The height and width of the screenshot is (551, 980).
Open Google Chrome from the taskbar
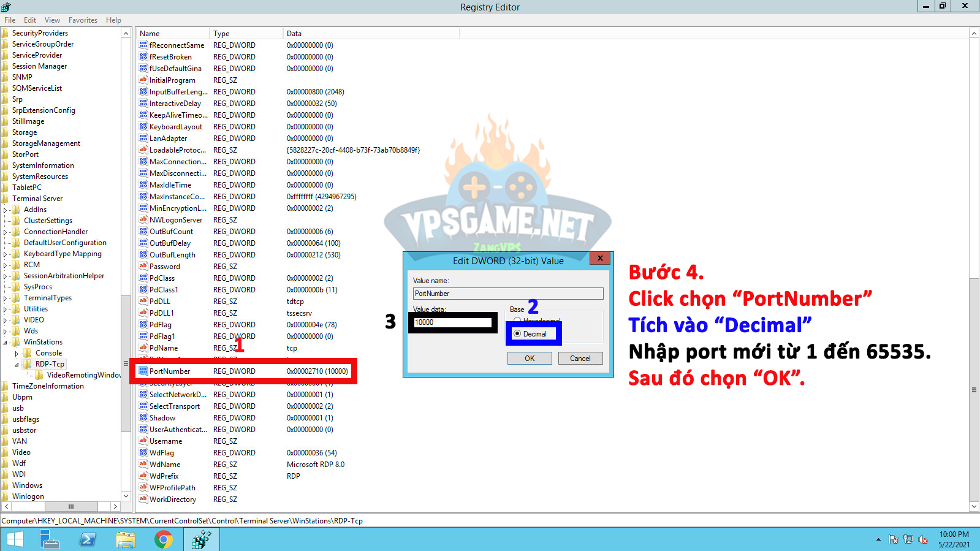(163, 539)
